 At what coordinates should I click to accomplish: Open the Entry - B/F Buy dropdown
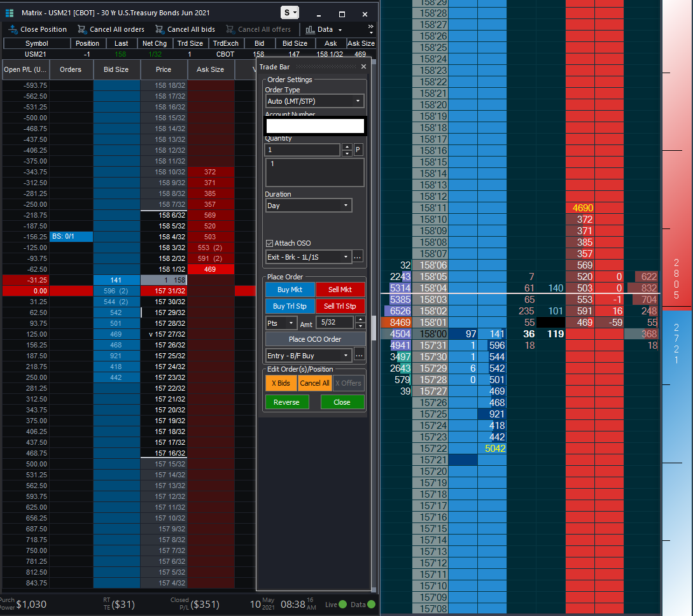pyautogui.click(x=308, y=355)
